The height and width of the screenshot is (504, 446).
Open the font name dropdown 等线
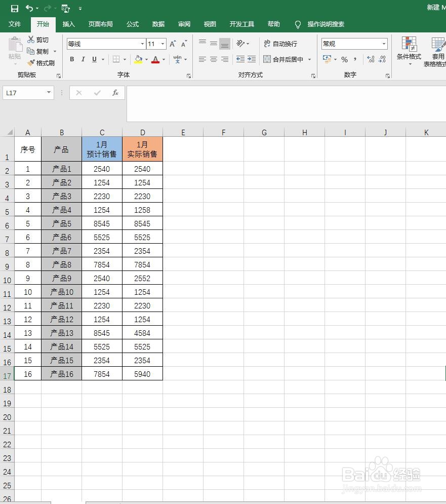click(x=142, y=44)
